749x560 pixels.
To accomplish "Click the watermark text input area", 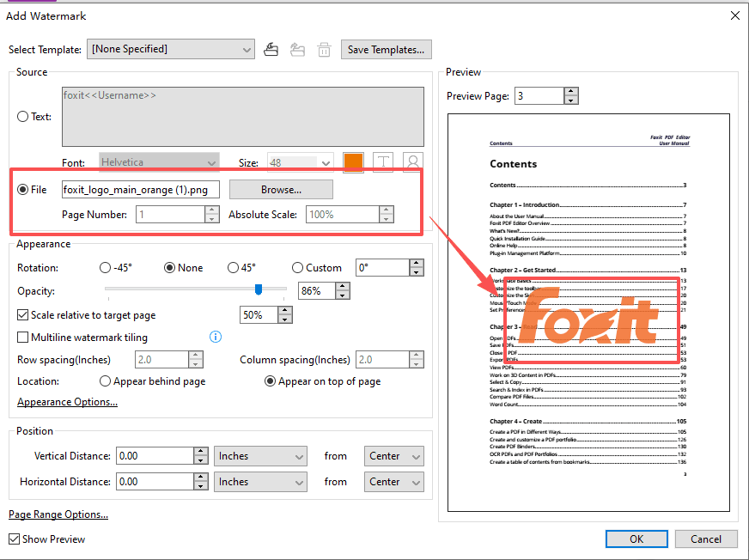I will [243, 117].
